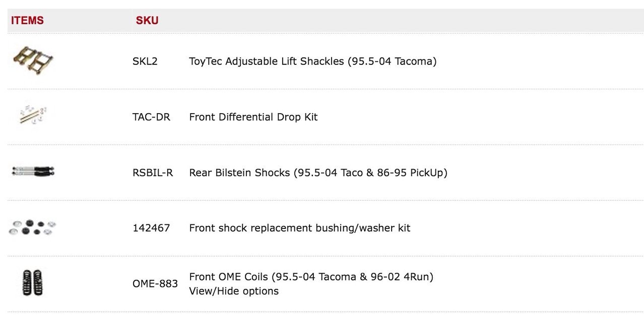Open the OME coil springs thumbnail

[33, 283]
